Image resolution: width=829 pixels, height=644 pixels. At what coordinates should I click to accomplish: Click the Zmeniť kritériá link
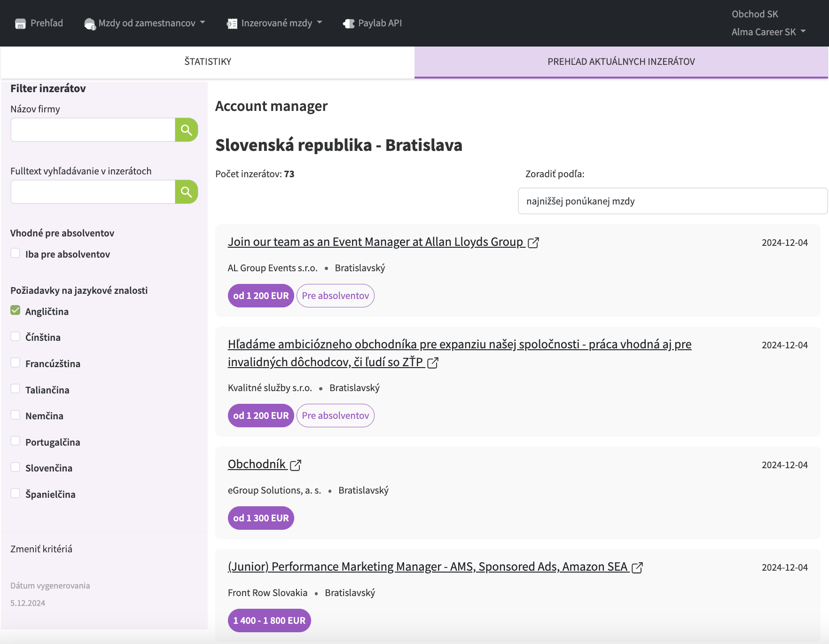41,549
